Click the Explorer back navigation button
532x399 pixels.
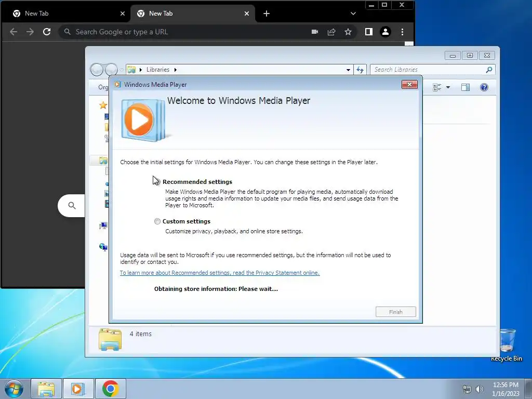[x=97, y=70]
